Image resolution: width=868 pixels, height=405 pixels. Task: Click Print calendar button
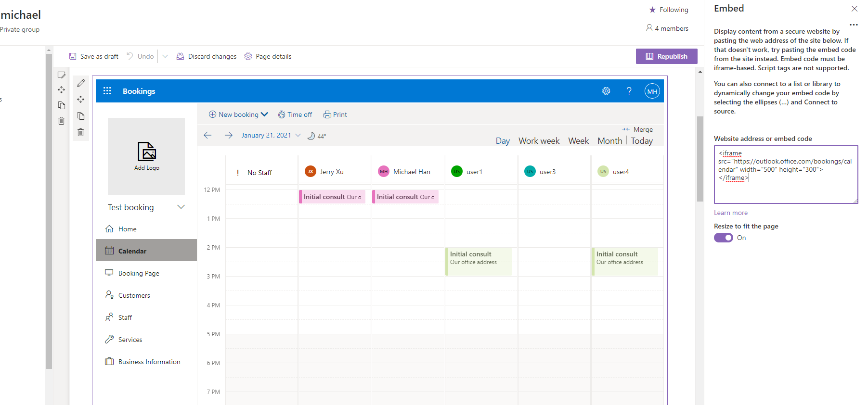(335, 114)
